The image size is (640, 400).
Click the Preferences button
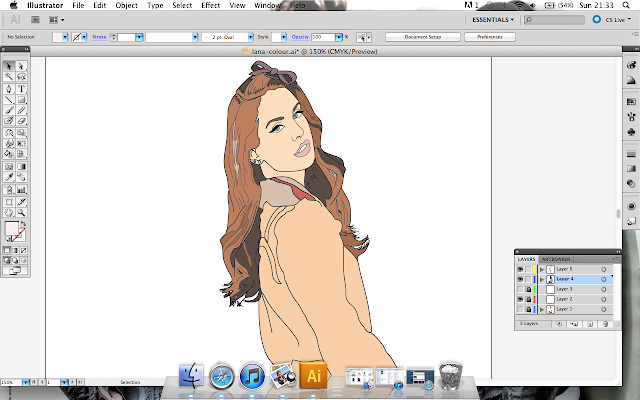pyautogui.click(x=489, y=36)
